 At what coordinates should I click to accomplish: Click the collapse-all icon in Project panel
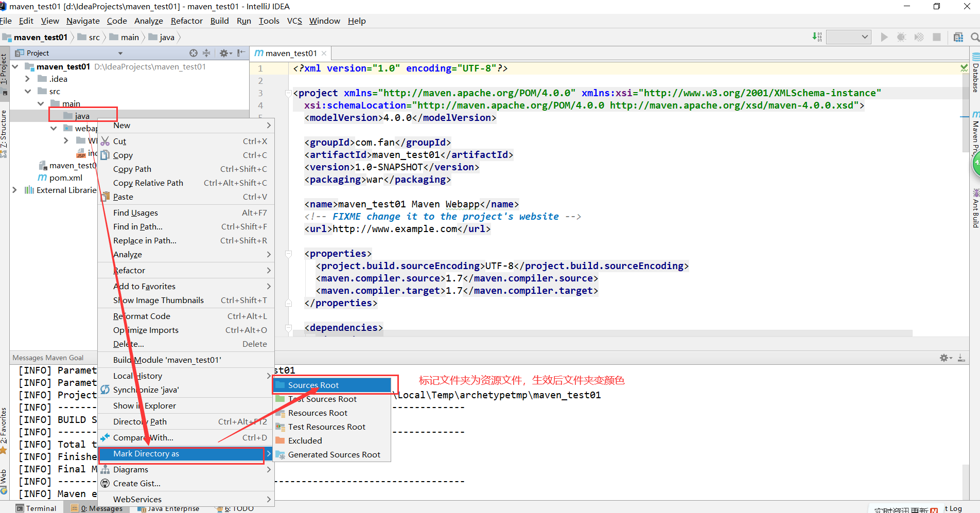[206, 53]
